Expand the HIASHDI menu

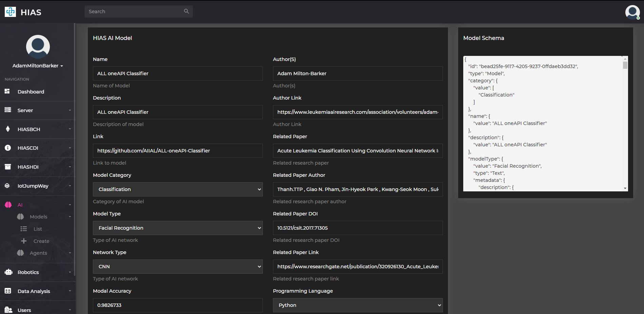pos(70,167)
